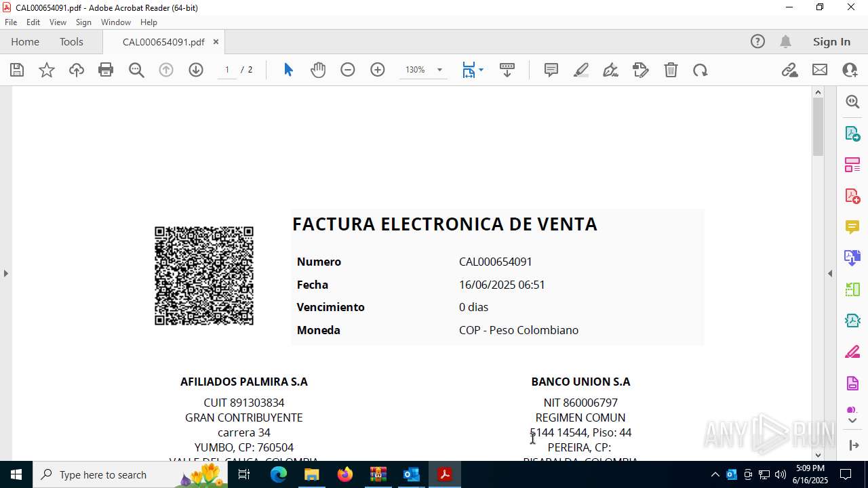Show more tools with sidebar down chevron
This screenshot has height=488, width=868.
(852, 421)
